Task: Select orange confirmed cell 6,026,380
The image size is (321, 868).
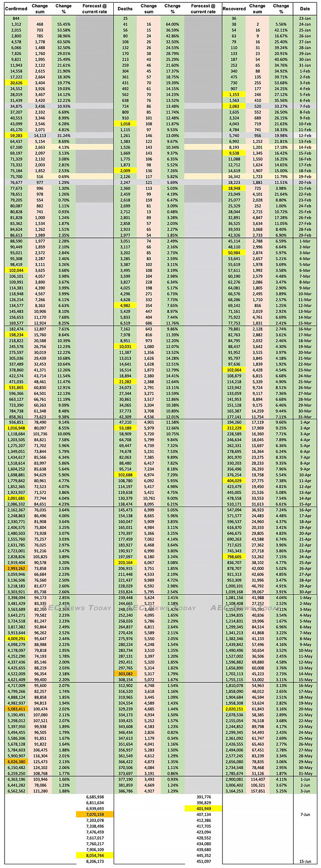Action: [16, 761]
